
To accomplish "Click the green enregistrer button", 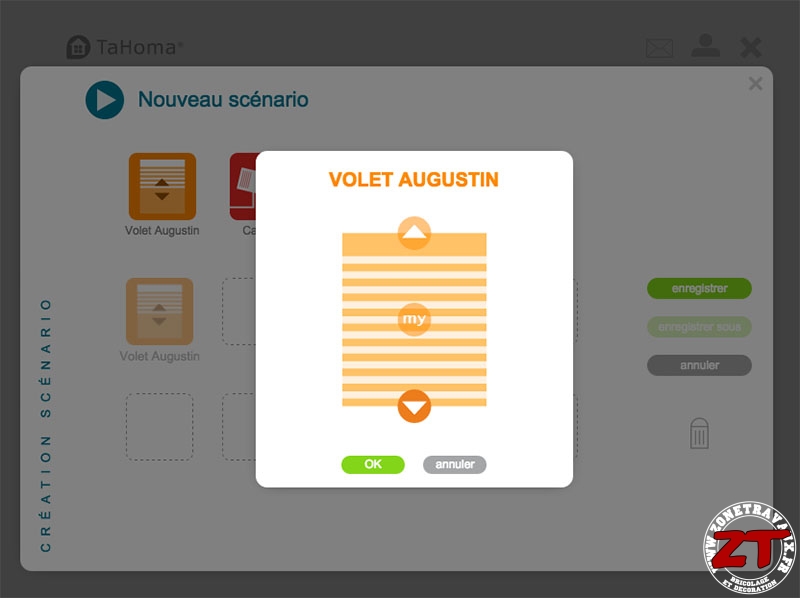I will click(699, 288).
